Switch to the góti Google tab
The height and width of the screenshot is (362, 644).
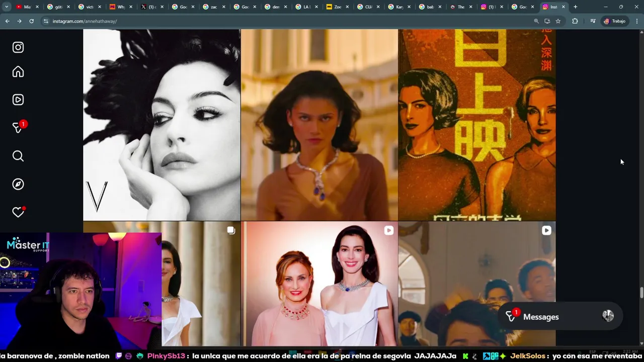pyautogui.click(x=58, y=7)
